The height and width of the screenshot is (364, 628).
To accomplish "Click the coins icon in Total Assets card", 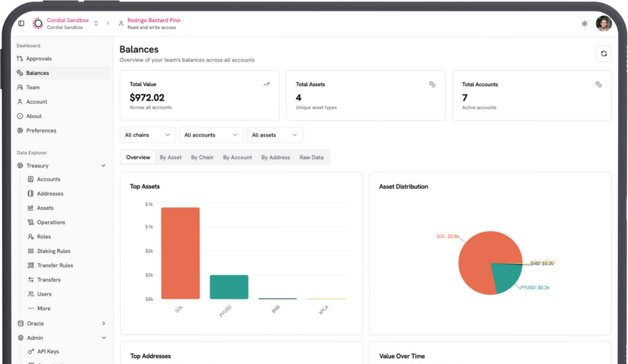I will tap(432, 84).
